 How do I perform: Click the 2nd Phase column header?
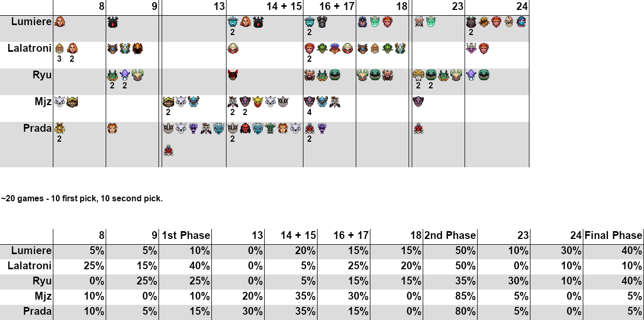click(x=450, y=236)
